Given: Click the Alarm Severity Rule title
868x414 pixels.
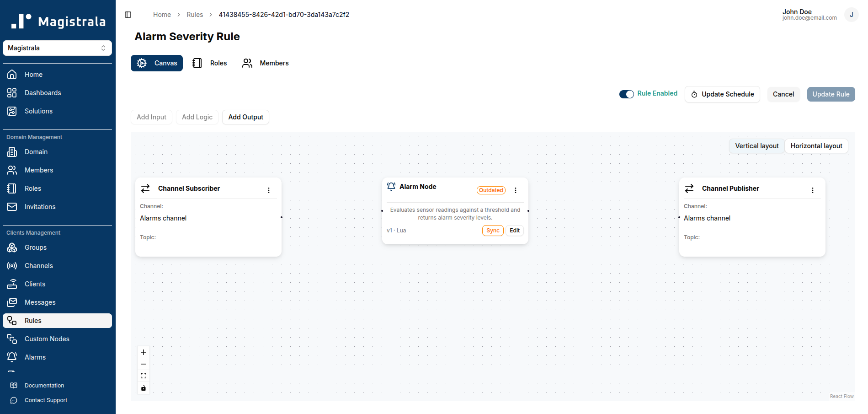Looking at the screenshot, I should [x=187, y=37].
